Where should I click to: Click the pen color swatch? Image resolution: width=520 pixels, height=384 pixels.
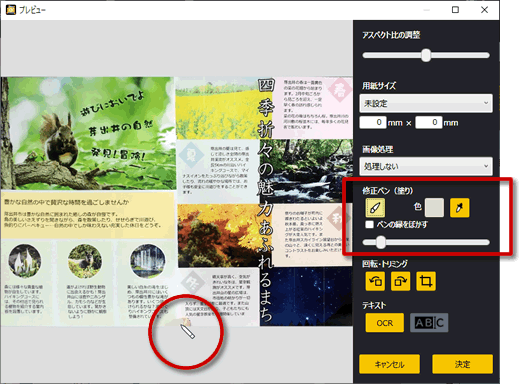[x=434, y=208]
